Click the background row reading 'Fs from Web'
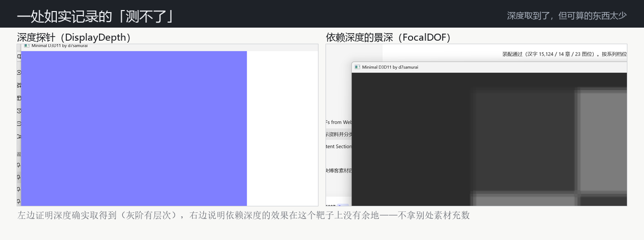 coord(339,122)
